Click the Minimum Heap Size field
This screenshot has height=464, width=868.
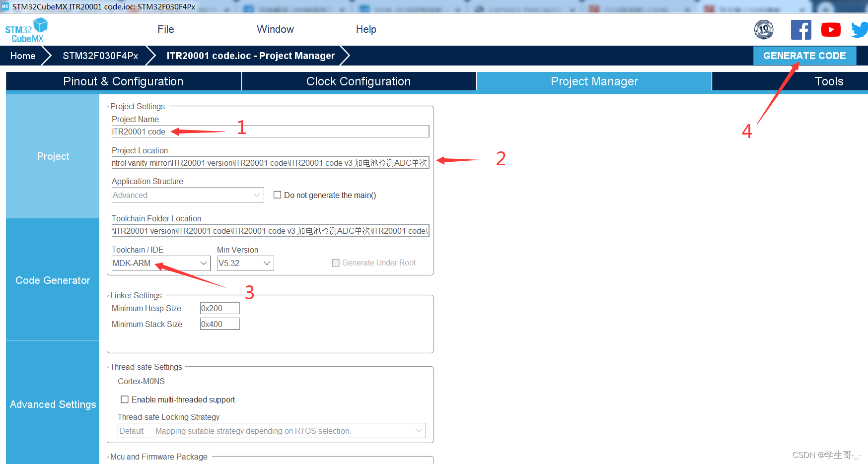tap(220, 308)
